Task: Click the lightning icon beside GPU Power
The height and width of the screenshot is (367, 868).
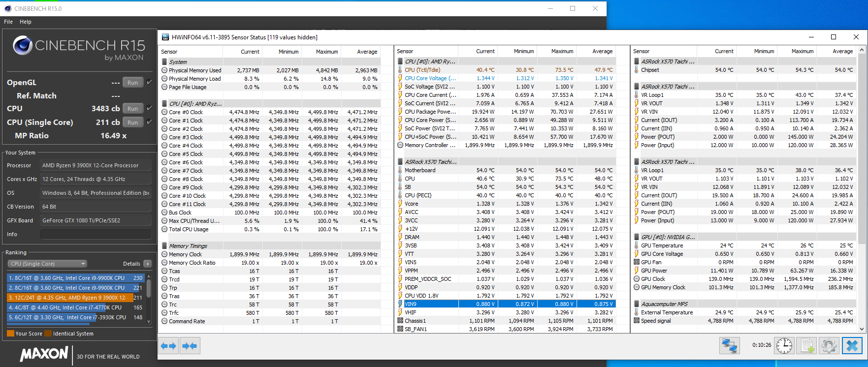Action: [637, 271]
